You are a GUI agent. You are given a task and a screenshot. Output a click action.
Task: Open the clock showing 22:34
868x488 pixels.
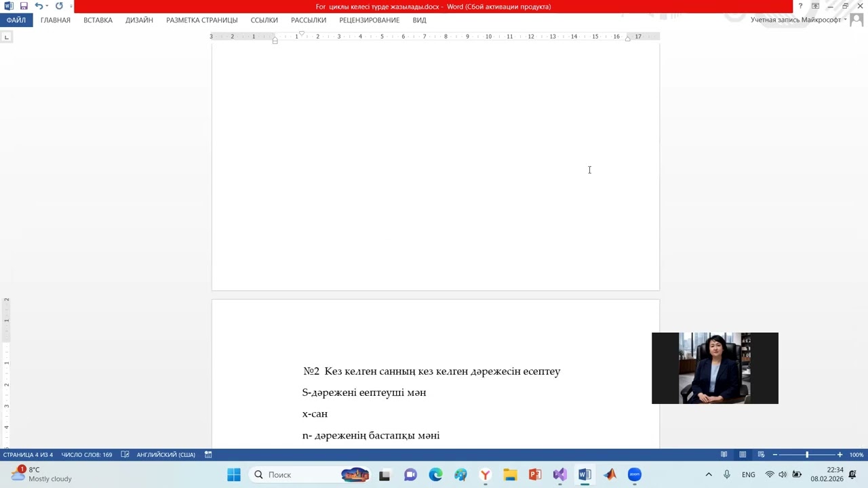827,474
